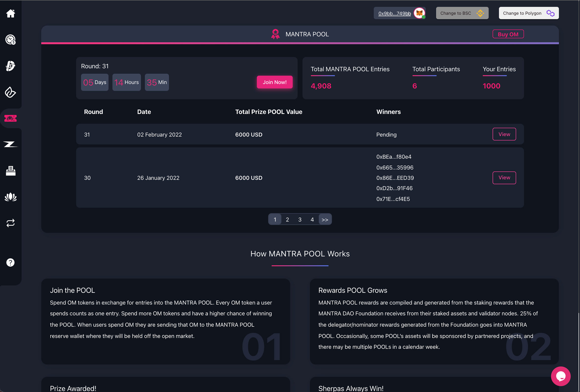Click winner address 0x86E...EED39
Image resolution: width=580 pixels, height=392 pixels.
pos(395,178)
